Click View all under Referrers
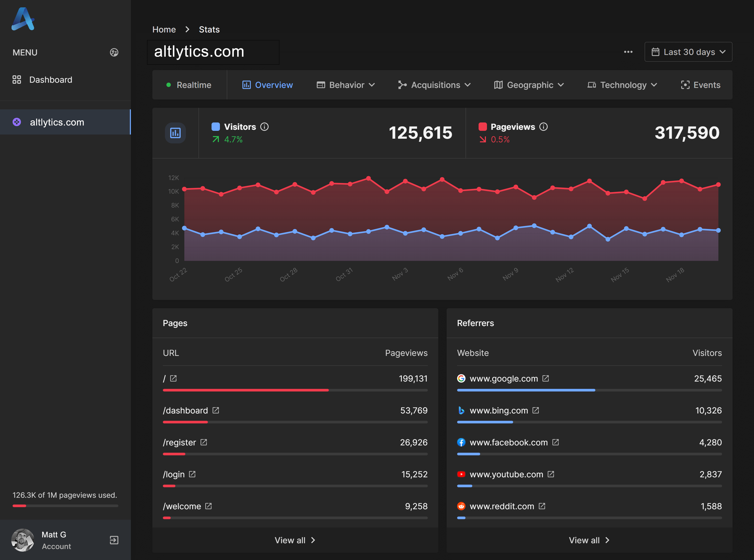 (x=589, y=540)
